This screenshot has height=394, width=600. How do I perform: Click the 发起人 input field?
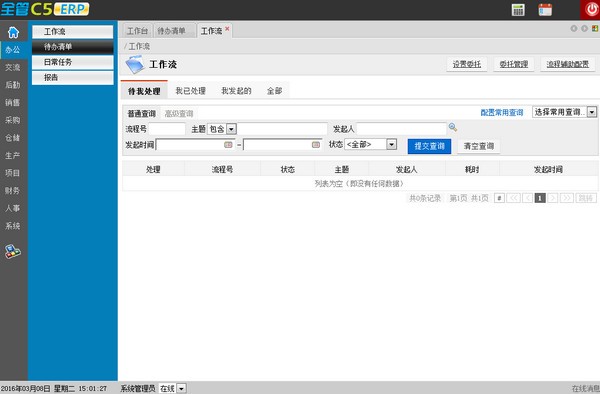tap(401, 129)
